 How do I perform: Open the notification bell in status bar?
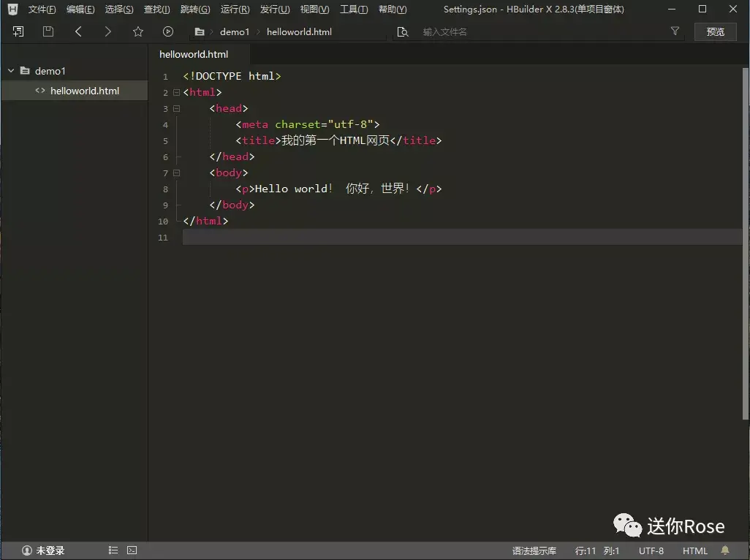725,550
